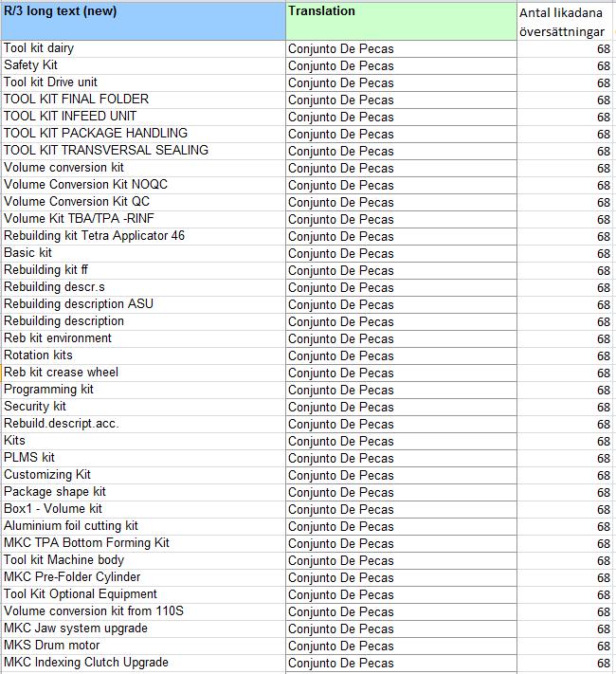Click the 'Volume Conversion Kit QC' cell
This screenshot has width=616, height=674.
coord(143,203)
